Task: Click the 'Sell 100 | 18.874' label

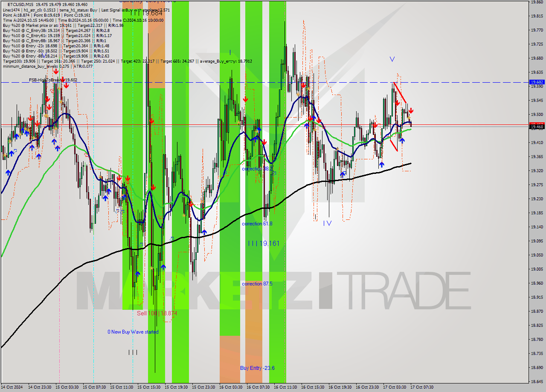Action: (157, 313)
